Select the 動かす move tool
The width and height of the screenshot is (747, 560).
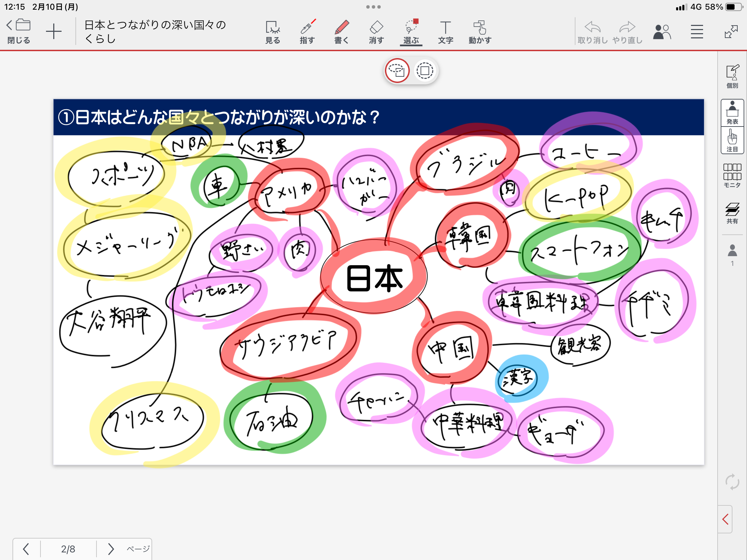[x=480, y=32]
